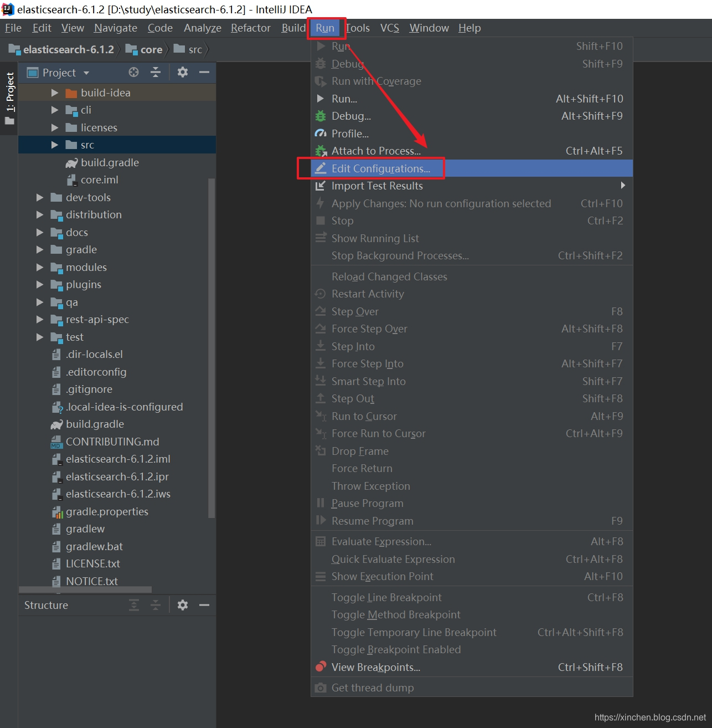
Task: Click the orange build-idea folder icon
Action: (x=71, y=93)
